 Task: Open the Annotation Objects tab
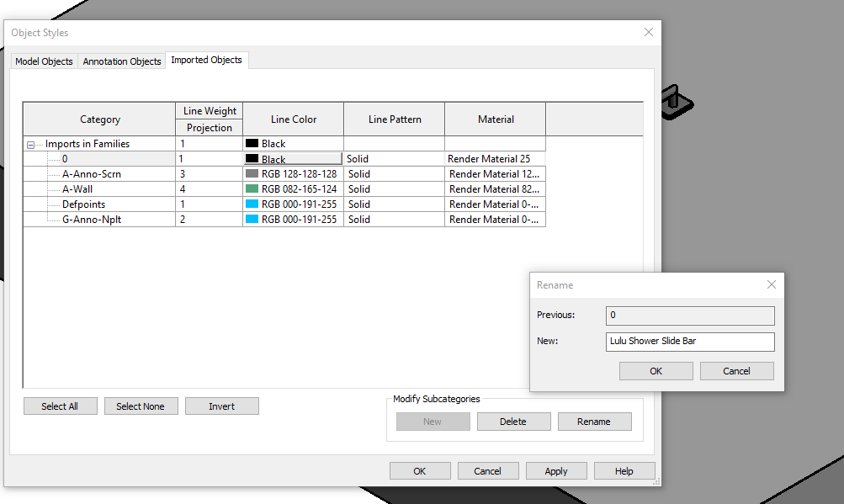point(122,61)
